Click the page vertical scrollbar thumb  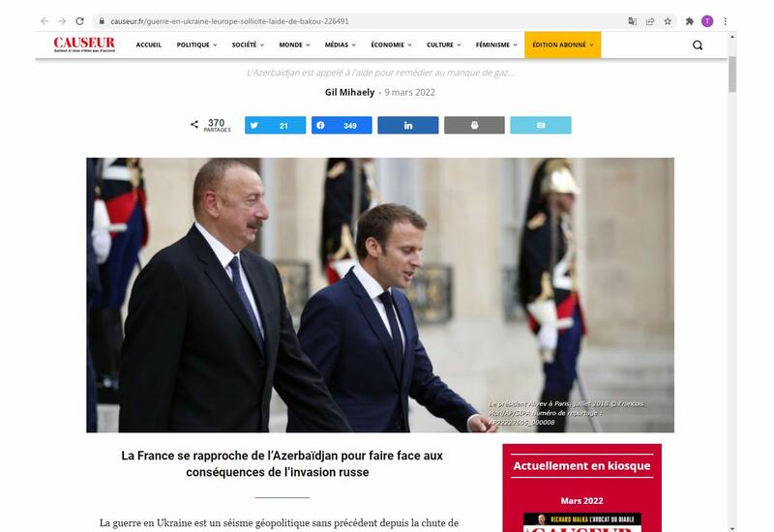click(x=732, y=74)
